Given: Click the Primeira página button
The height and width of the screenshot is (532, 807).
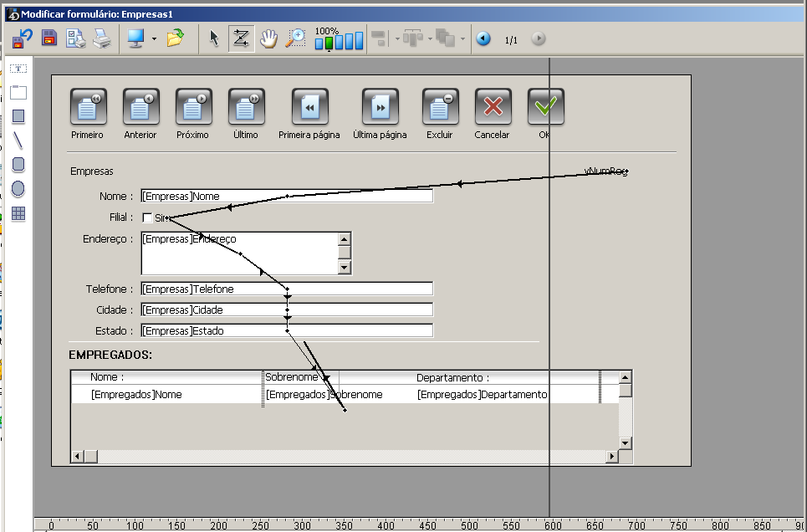Looking at the screenshot, I should pos(309,107).
